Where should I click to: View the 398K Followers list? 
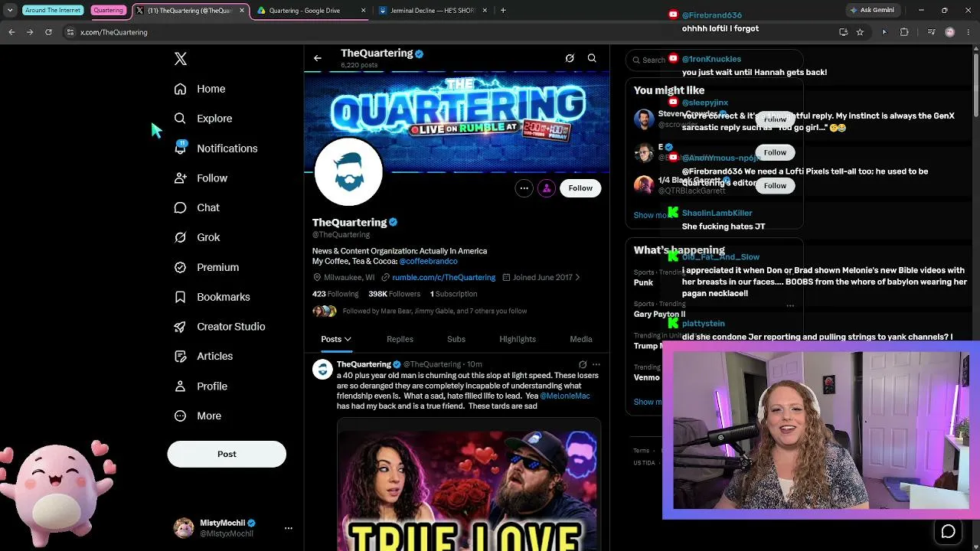click(394, 294)
